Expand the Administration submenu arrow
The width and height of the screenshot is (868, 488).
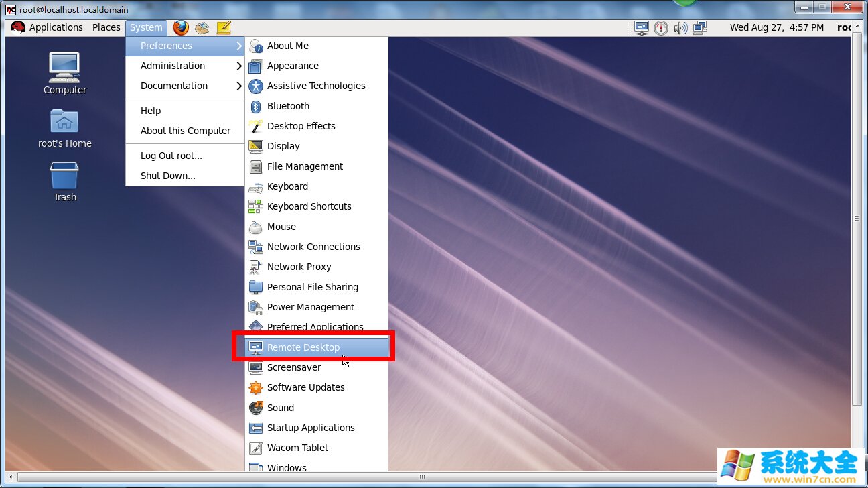(x=239, y=66)
